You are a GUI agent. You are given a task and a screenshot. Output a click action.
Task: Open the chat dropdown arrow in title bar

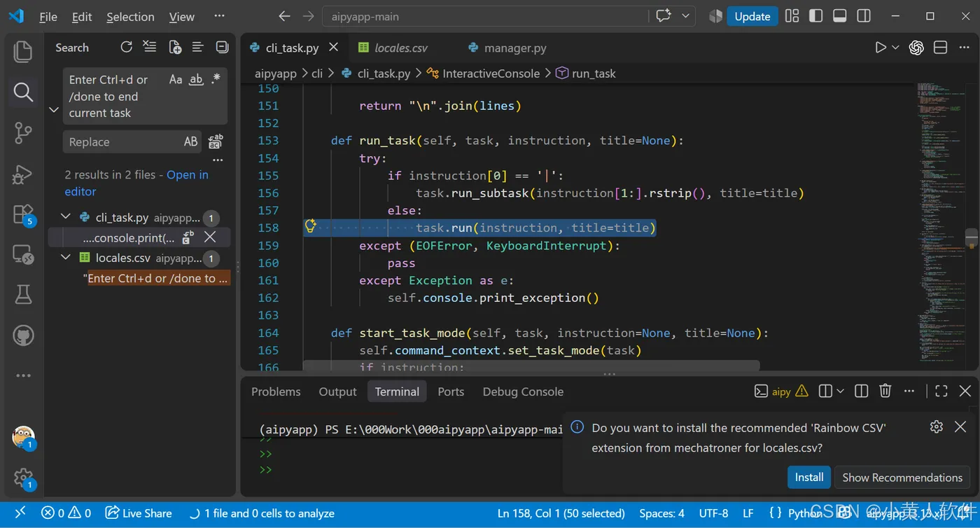[x=685, y=16]
